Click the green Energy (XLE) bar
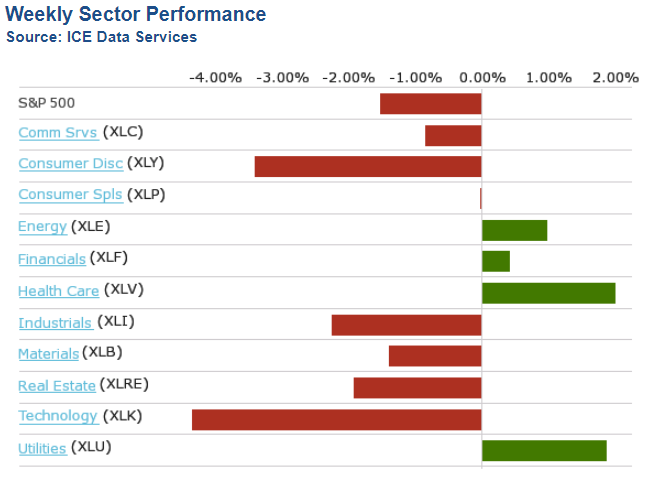 [x=514, y=230]
